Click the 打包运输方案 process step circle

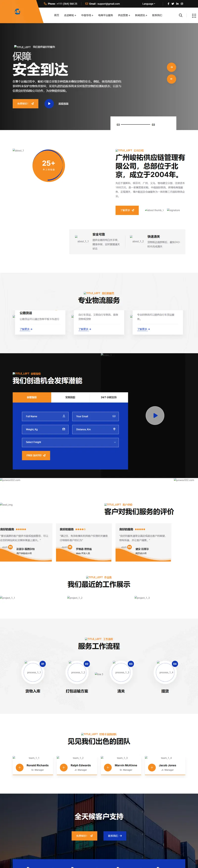coord(77,672)
